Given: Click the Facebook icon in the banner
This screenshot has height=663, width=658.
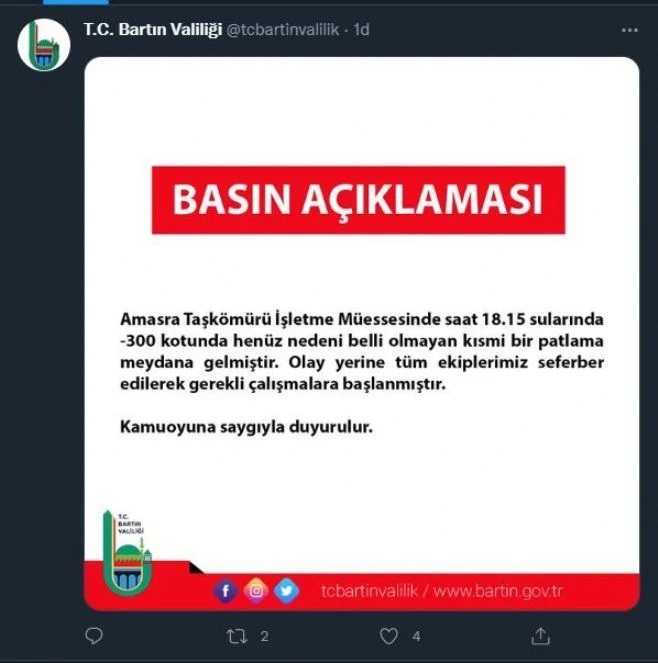Looking at the screenshot, I should [x=226, y=590].
